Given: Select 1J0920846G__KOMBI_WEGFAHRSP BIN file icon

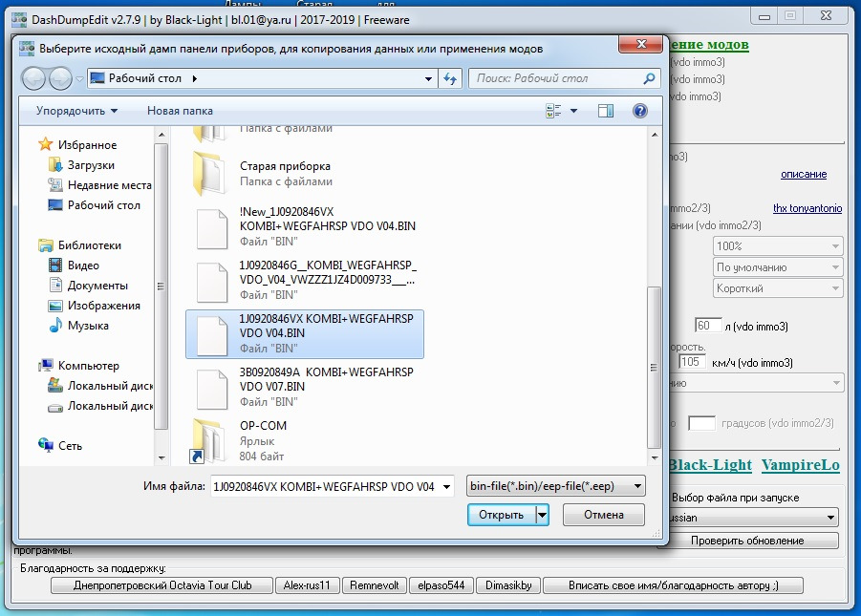Looking at the screenshot, I should click(212, 282).
